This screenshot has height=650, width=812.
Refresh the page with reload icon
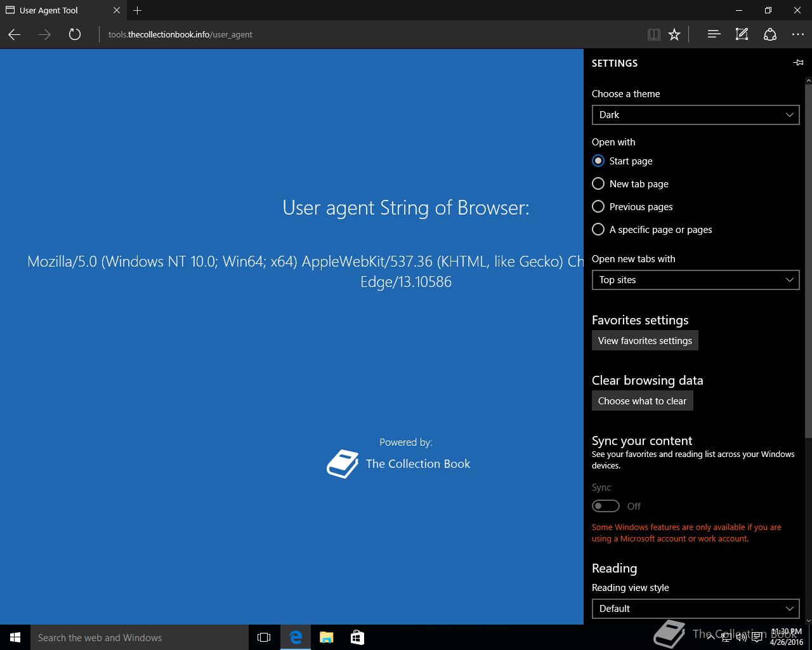75,34
